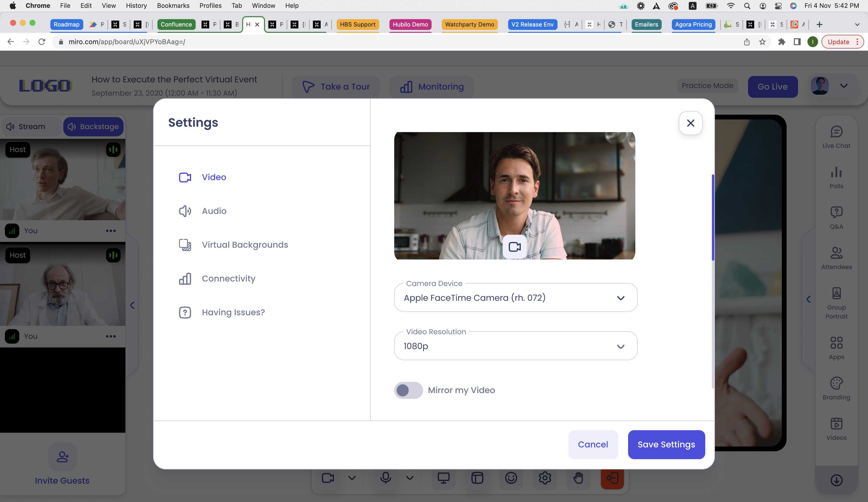Open the Branding panel
Image resolution: width=868 pixels, height=502 pixels.
[x=836, y=389]
